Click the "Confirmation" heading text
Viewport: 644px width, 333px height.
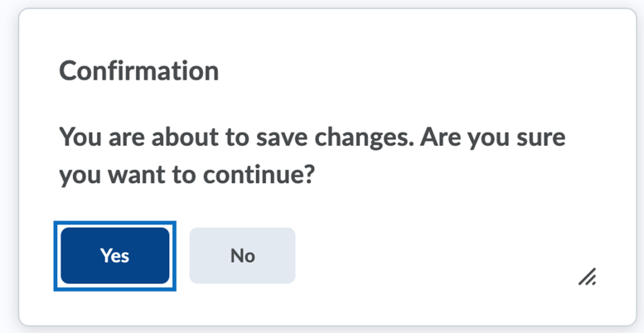(x=138, y=70)
